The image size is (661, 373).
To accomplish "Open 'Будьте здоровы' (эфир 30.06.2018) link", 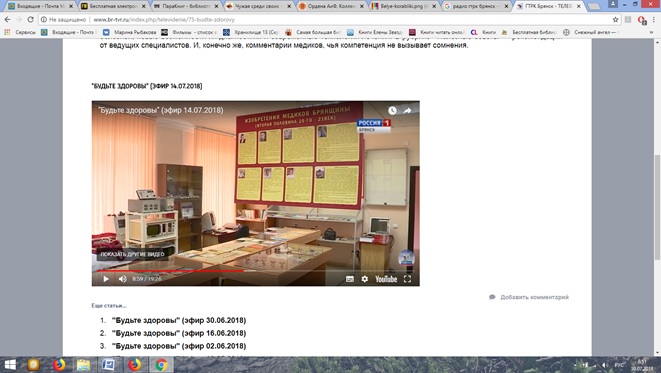I will (179, 320).
